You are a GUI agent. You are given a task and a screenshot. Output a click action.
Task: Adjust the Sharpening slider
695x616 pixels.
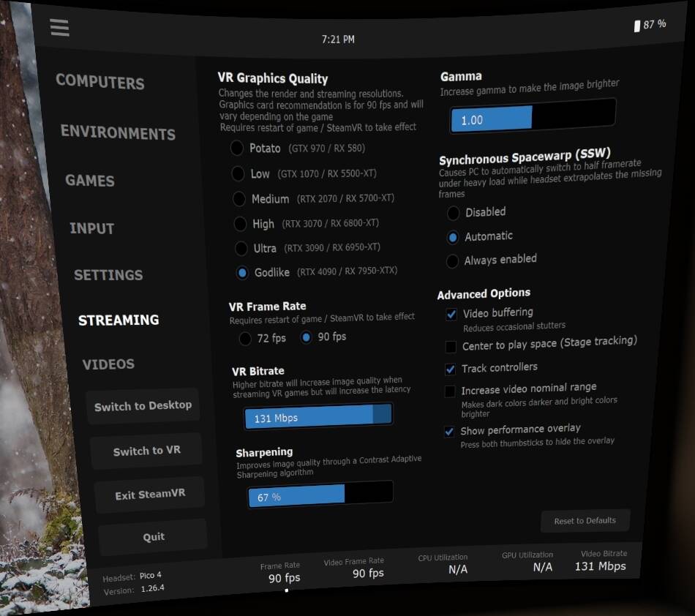pyautogui.click(x=320, y=494)
